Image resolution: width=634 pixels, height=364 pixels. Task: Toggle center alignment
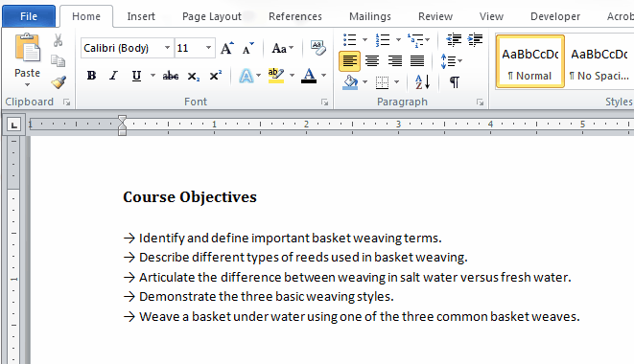(372, 61)
